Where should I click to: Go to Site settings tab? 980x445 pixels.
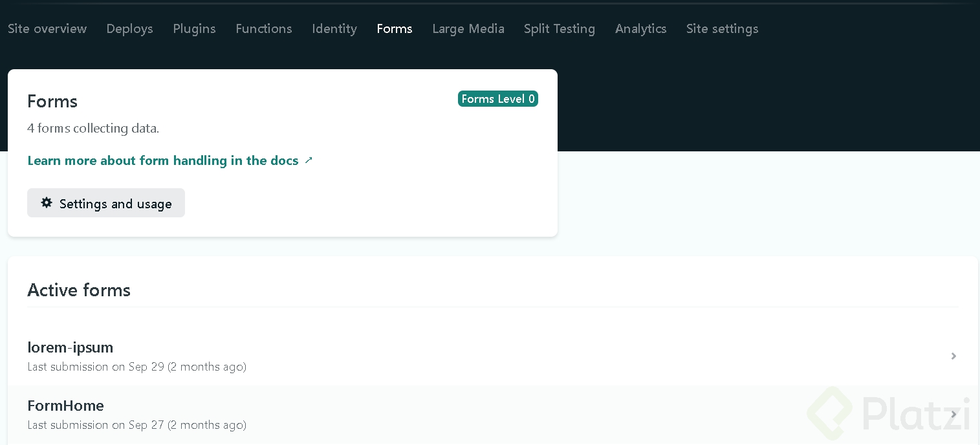click(723, 28)
